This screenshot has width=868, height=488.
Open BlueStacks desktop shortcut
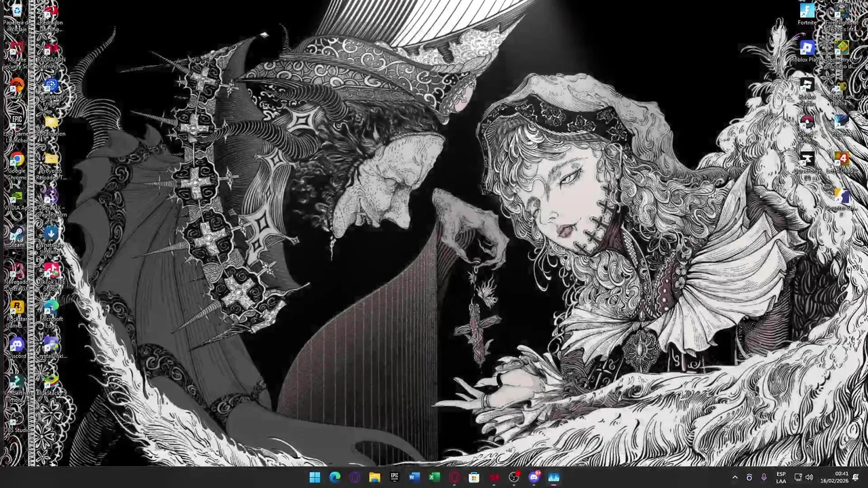pyautogui.click(x=51, y=386)
